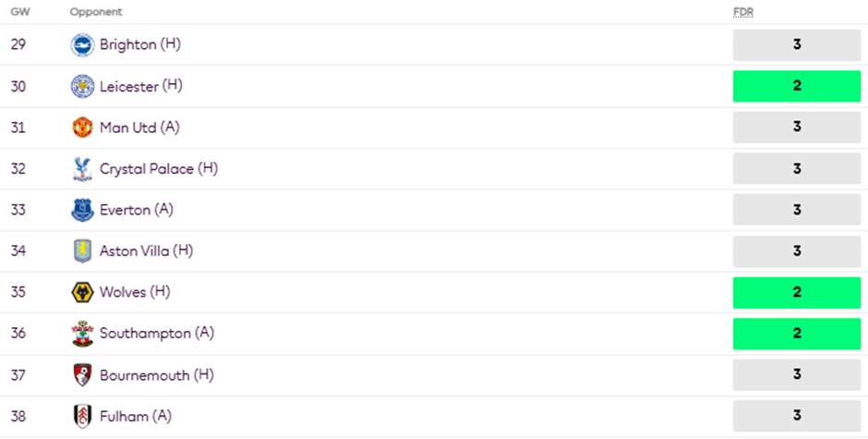Select the Fulham (A) opponent name
Viewport: 868px width, 439px height.
pyautogui.click(x=136, y=417)
